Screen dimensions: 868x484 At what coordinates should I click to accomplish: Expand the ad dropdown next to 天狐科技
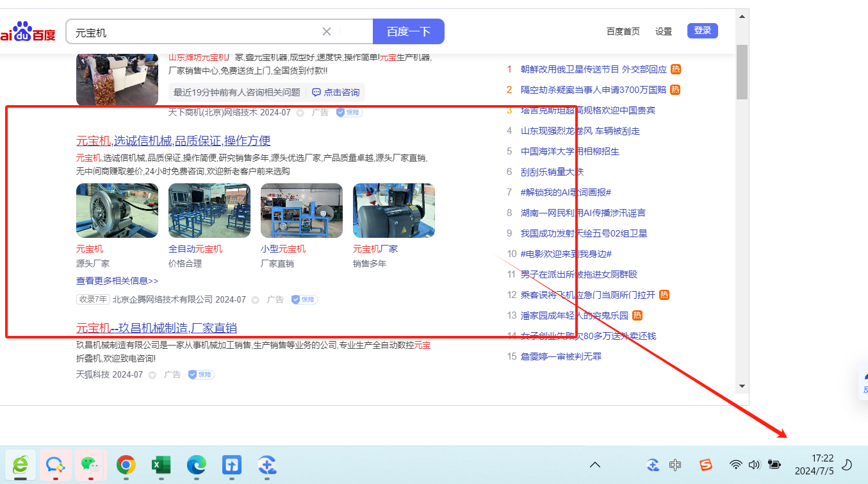click(152, 374)
